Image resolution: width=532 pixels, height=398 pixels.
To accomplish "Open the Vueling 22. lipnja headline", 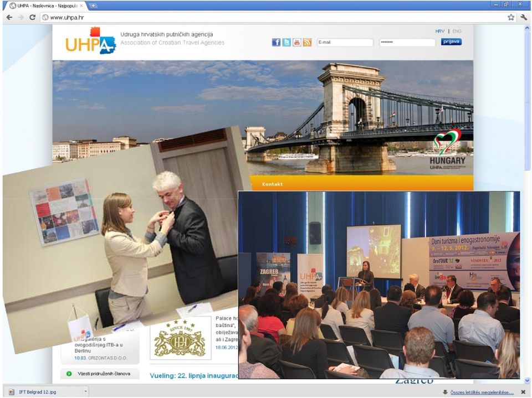I will 194,376.
